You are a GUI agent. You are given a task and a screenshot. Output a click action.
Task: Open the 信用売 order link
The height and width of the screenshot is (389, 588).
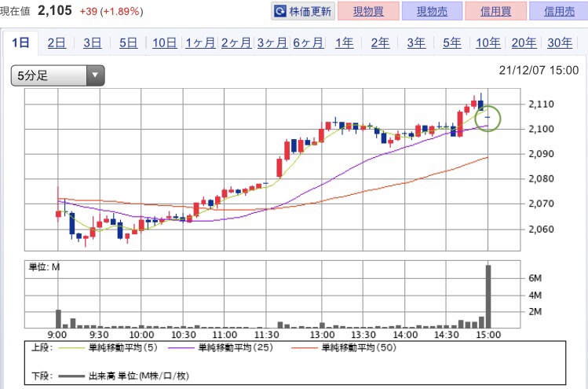click(x=559, y=11)
